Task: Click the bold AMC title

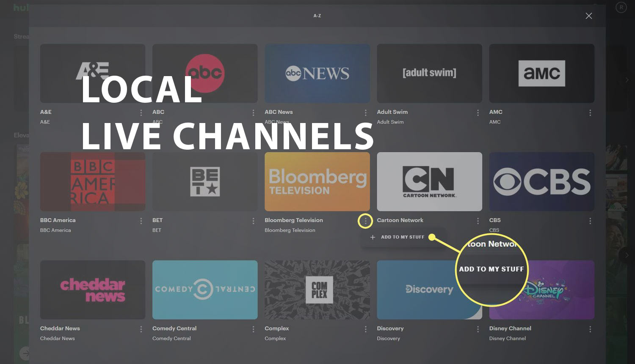Action: click(496, 112)
